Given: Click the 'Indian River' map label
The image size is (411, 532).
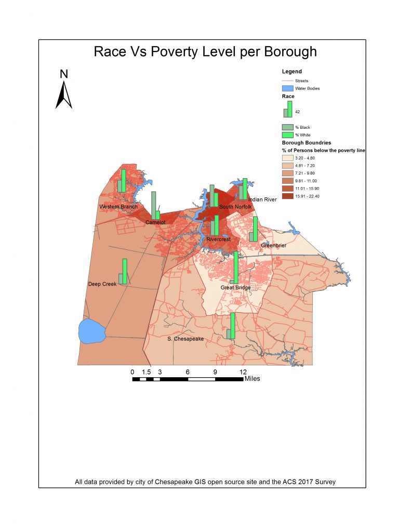Looking at the screenshot, I should [262, 199].
